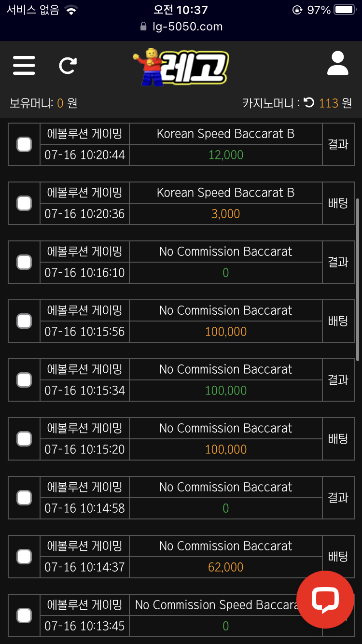This screenshot has width=362, height=644.
Task: Click the 결과 cell for 10:20:44 row
Action: (x=338, y=144)
